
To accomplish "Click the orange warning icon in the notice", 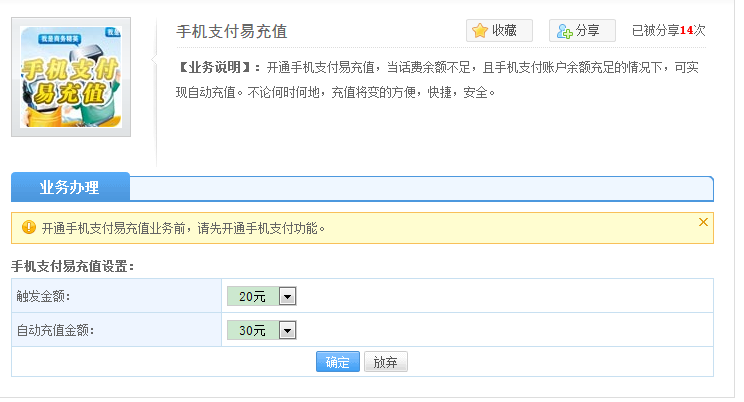I will pyautogui.click(x=28, y=228).
